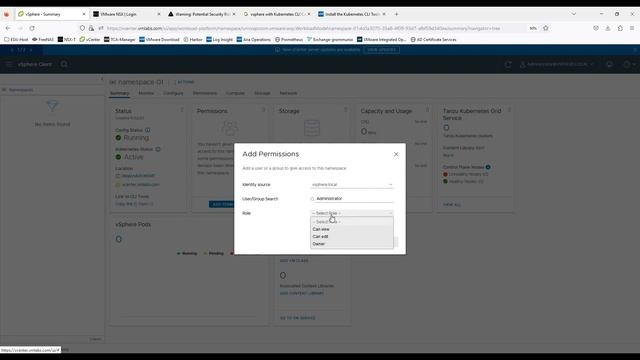Switch to the Storage namespace tab

pos(262,93)
